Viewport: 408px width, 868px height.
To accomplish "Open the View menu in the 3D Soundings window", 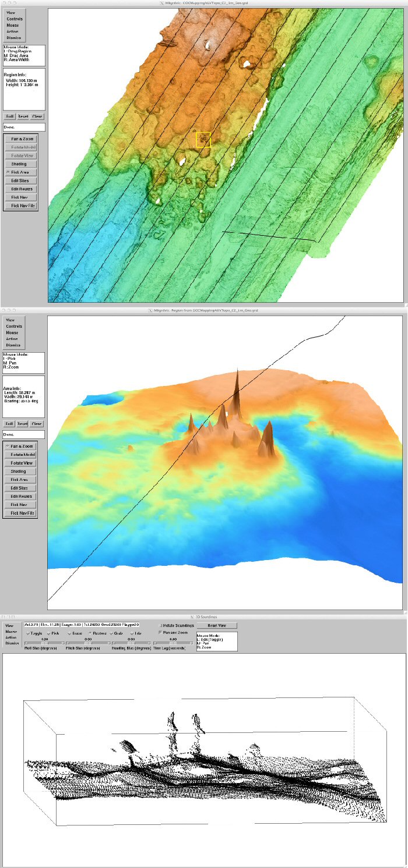I will click(10, 626).
